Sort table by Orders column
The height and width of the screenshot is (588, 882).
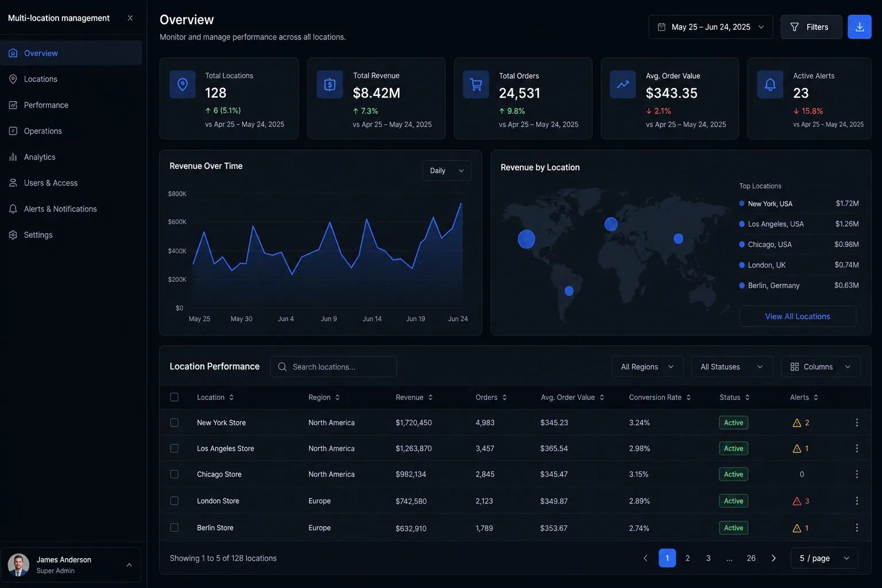click(x=492, y=397)
